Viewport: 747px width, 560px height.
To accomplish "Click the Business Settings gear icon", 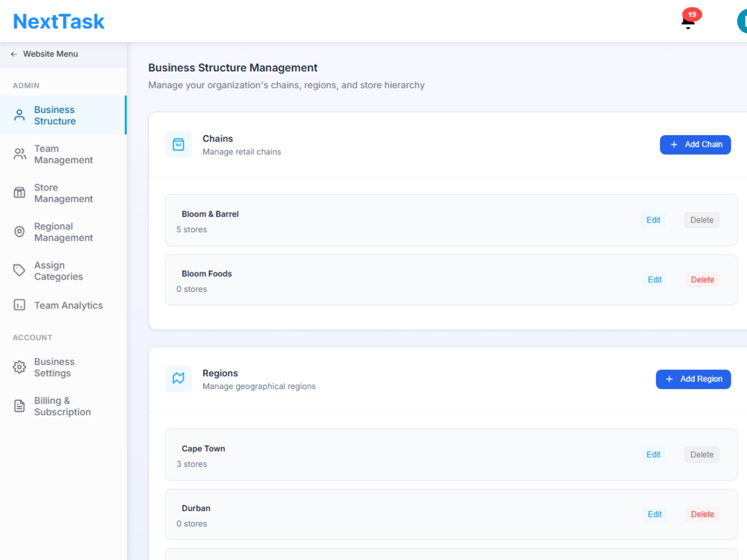I will [x=19, y=367].
